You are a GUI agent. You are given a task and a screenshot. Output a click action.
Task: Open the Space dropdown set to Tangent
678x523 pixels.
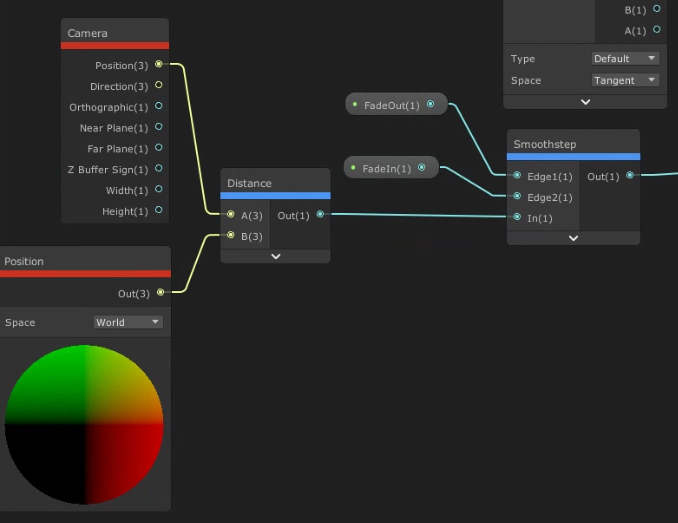[x=625, y=80]
